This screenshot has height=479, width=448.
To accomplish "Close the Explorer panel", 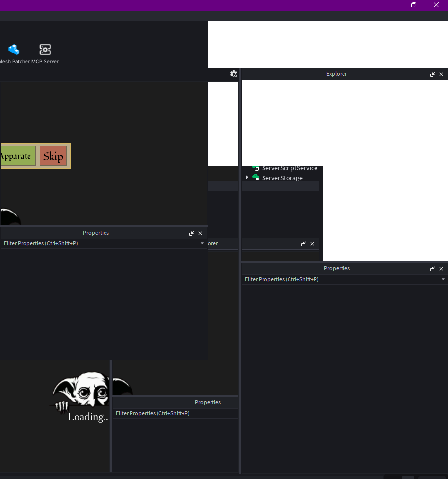I will point(441,74).
